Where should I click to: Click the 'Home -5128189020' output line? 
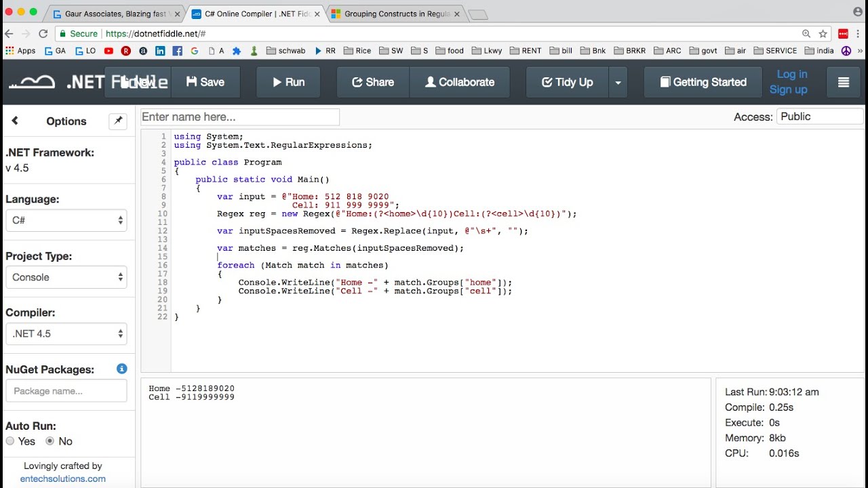coord(192,388)
